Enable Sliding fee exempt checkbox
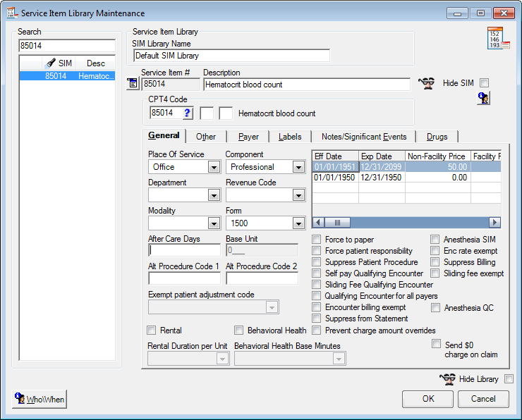The width and height of the screenshot is (522, 420). (435, 273)
